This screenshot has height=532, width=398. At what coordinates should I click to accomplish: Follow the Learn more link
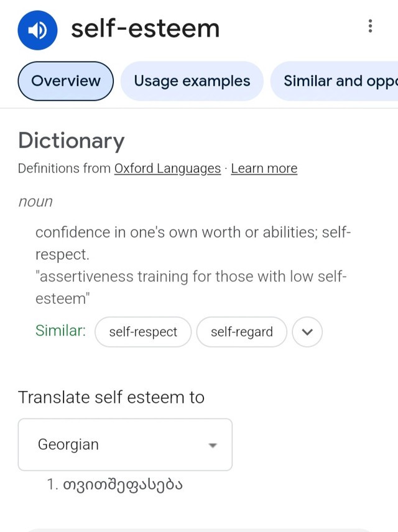(x=264, y=168)
